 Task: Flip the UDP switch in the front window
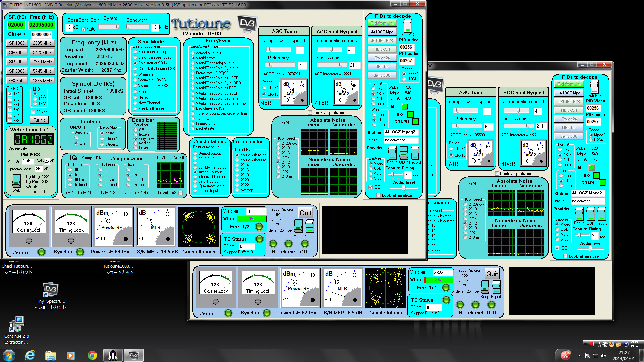pyautogui.click(x=404, y=153)
